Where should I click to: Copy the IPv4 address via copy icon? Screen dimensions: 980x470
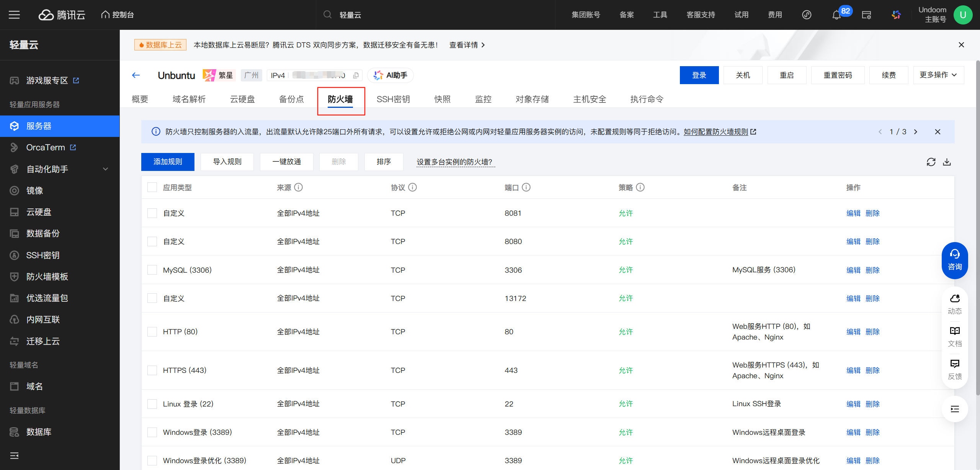tap(356, 75)
